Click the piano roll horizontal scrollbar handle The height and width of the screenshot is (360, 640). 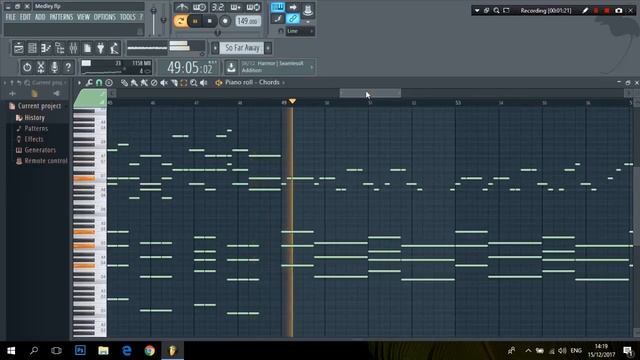pyautogui.click(x=370, y=93)
